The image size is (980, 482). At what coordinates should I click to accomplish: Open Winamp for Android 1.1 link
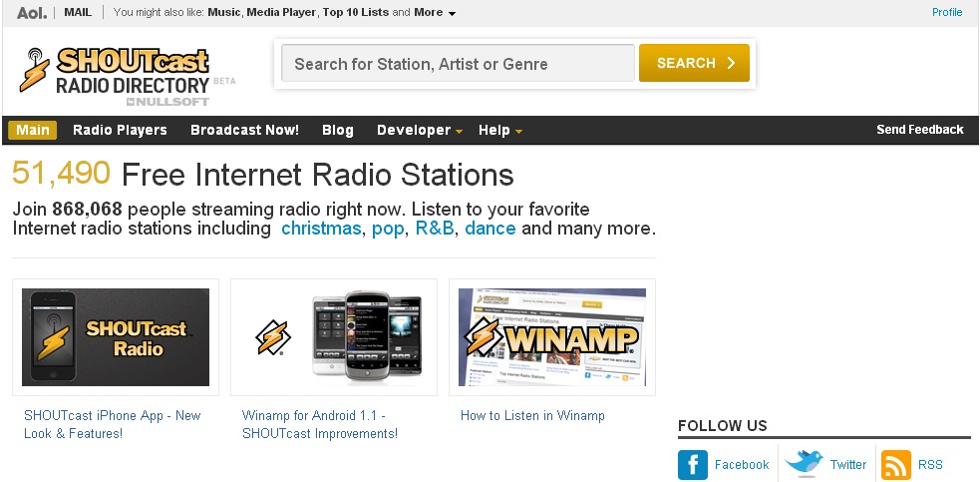(x=319, y=424)
